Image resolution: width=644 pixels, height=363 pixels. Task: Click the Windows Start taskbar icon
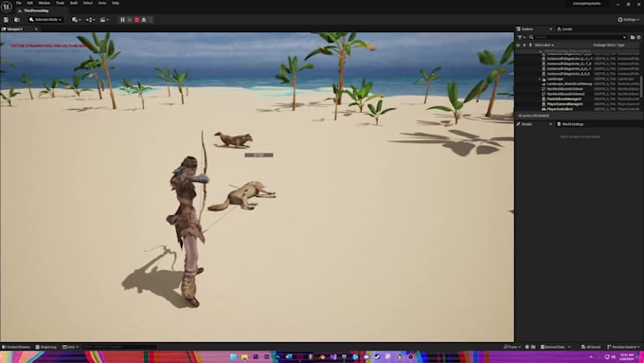pyautogui.click(x=233, y=356)
